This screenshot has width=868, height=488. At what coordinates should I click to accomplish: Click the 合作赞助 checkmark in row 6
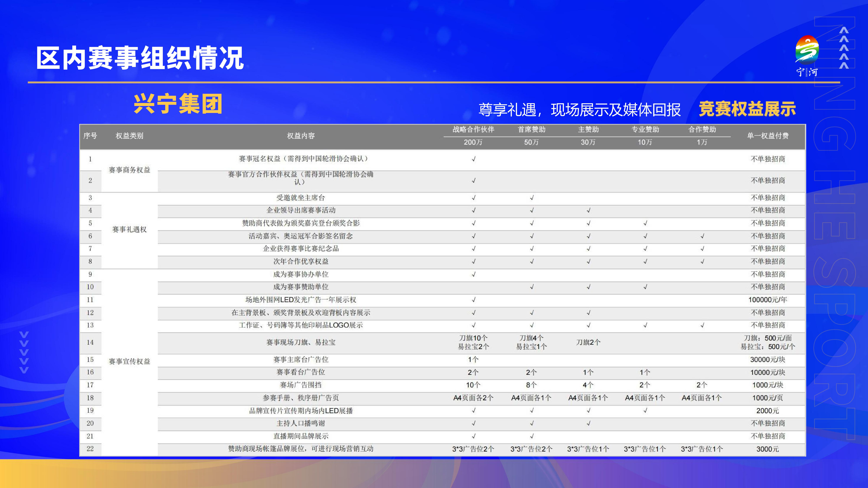702,236
